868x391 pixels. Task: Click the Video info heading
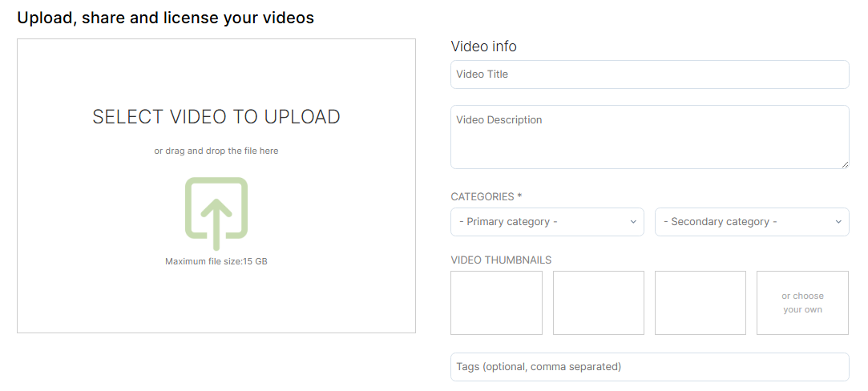483,46
